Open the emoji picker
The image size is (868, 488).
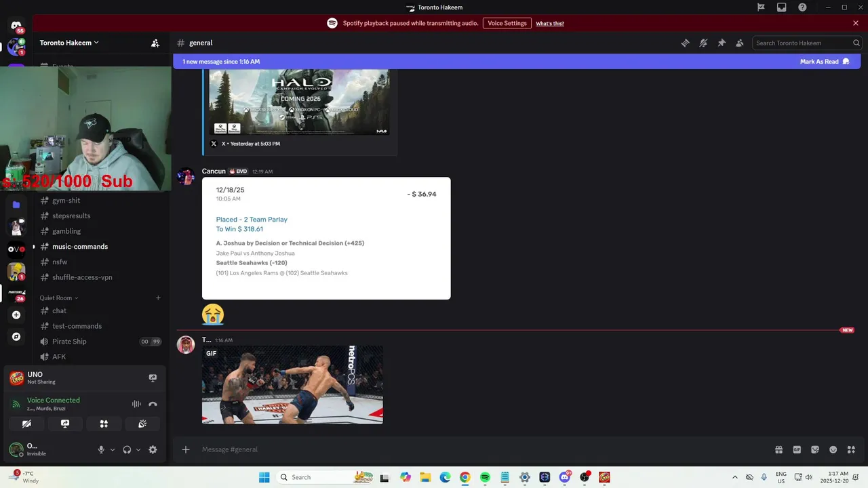click(x=833, y=449)
